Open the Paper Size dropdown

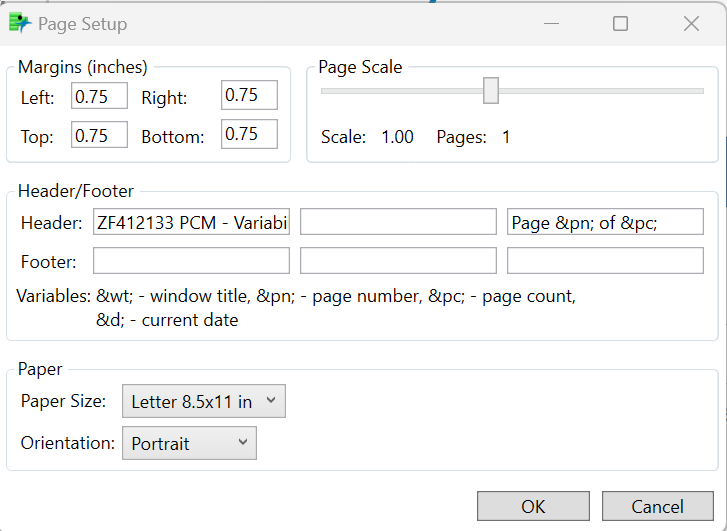[204, 401]
